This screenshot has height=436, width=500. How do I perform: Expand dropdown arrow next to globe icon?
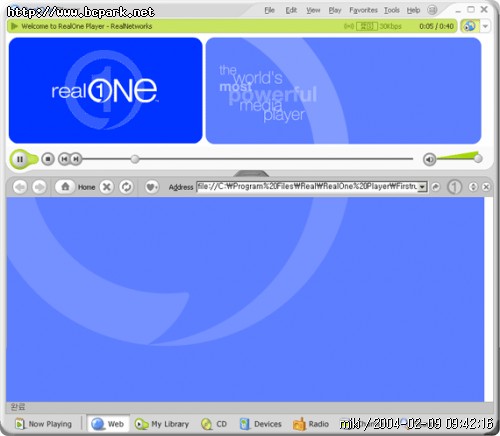click(x=485, y=26)
